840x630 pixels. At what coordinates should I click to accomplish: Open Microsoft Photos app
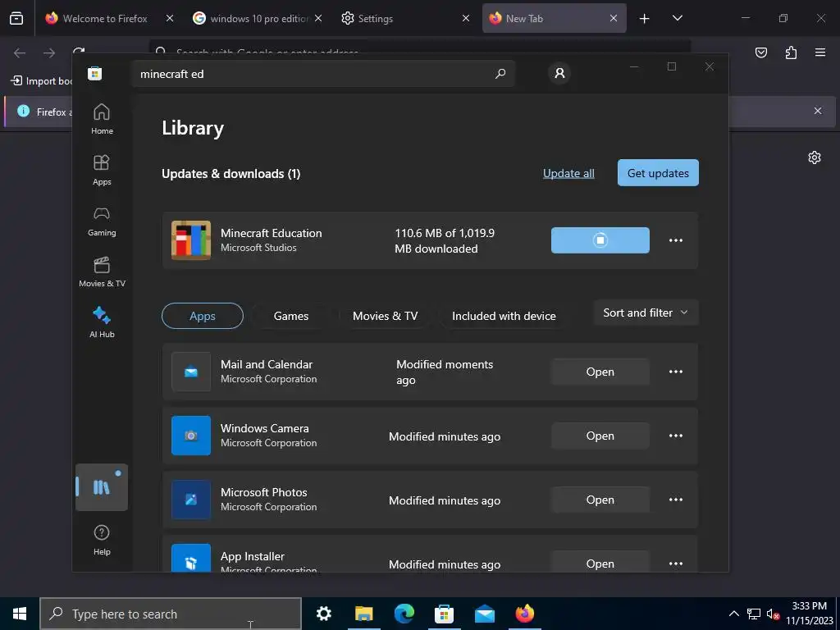pos(600,500)
